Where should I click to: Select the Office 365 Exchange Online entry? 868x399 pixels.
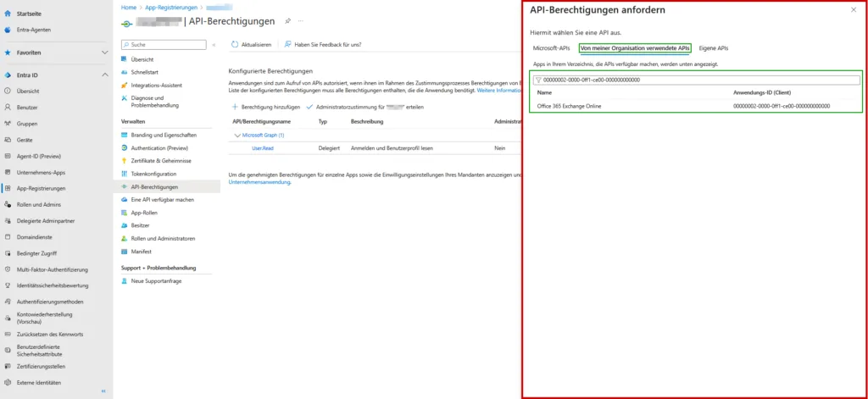point(569,106)
